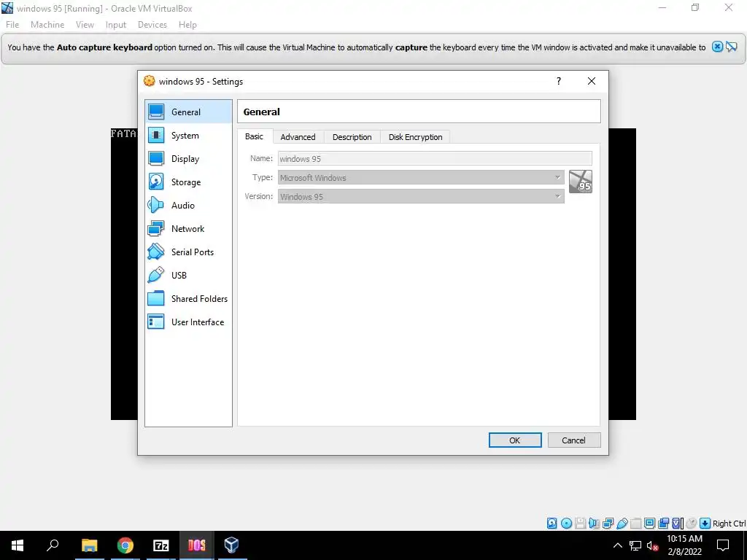Switch to the Advanced tab
747x560 pixels.
(x=298, y=137)
